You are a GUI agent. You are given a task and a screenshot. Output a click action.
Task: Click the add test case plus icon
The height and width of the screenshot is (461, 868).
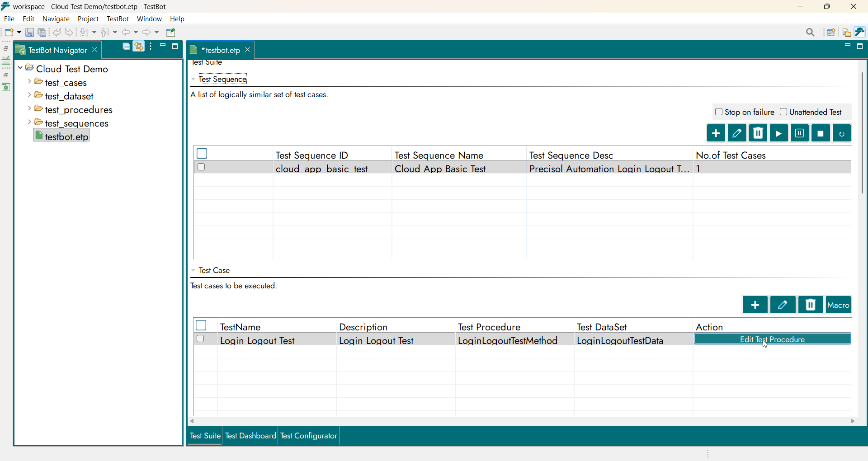pos(755,305)
